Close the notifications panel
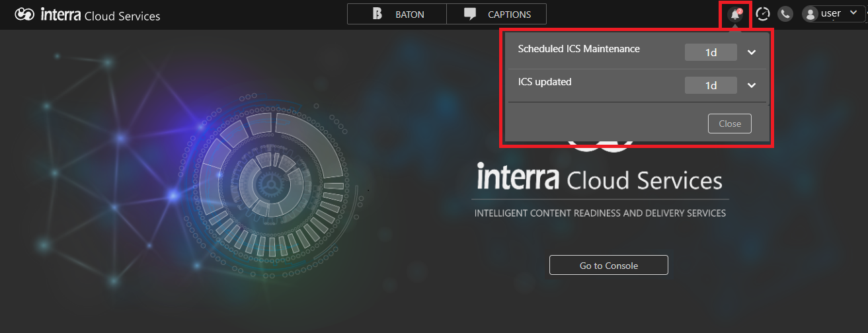 click(730, 124)
